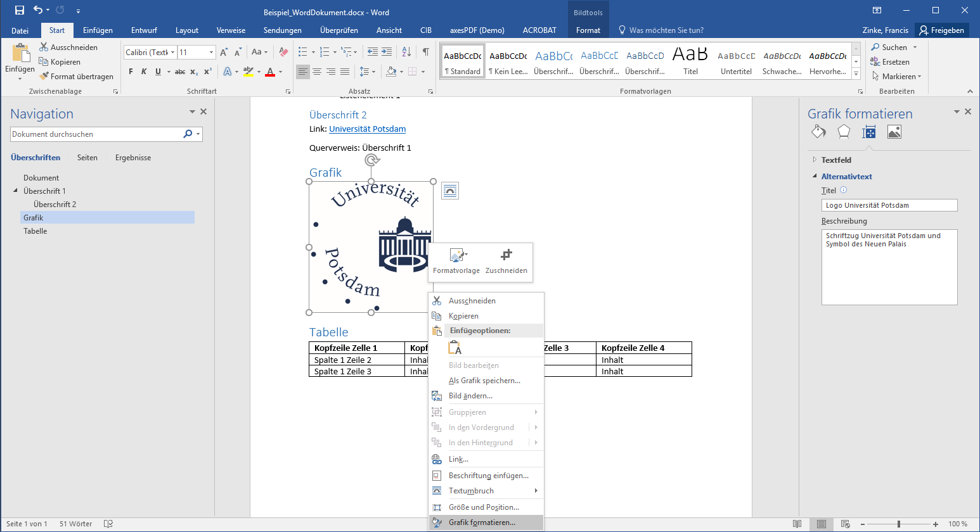Open the Fill & Line paint bucket tab

tap(818, 132)
